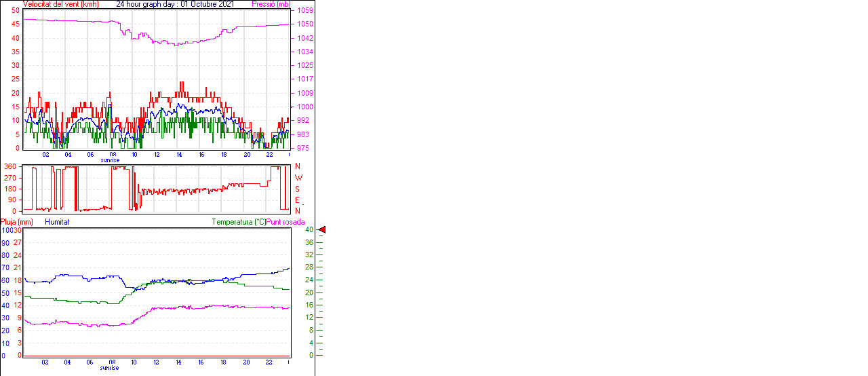Select the "Pluja (mm)" legend label
This screenshot has height=376, width=868.
17,222
